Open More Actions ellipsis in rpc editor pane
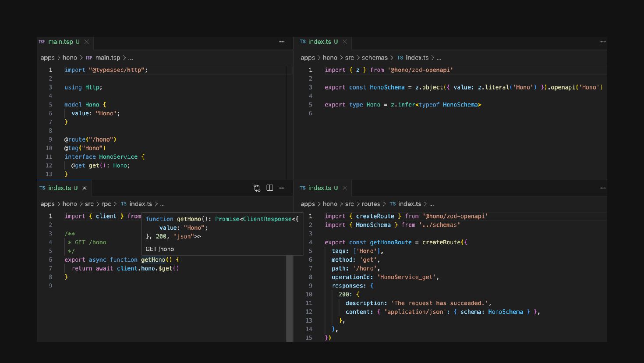The width and height of the screenshot is (644, 363). pyautogui.click(x=282, y=188)
